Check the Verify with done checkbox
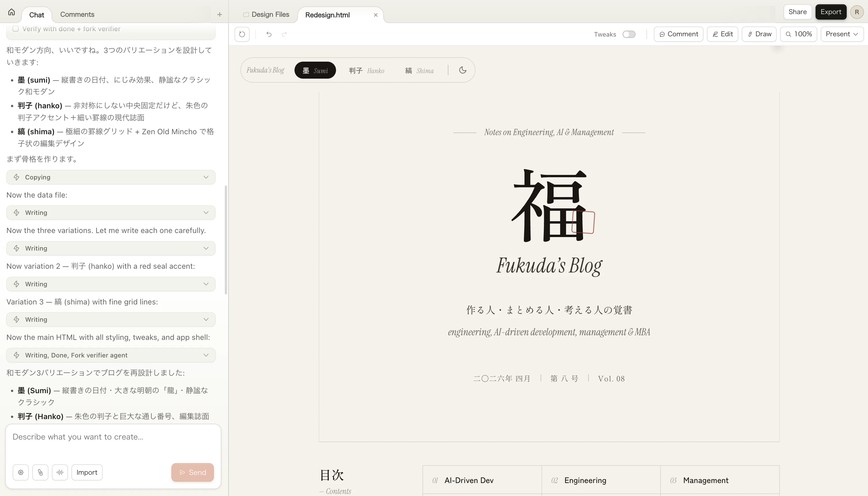 tap(16, 29)
